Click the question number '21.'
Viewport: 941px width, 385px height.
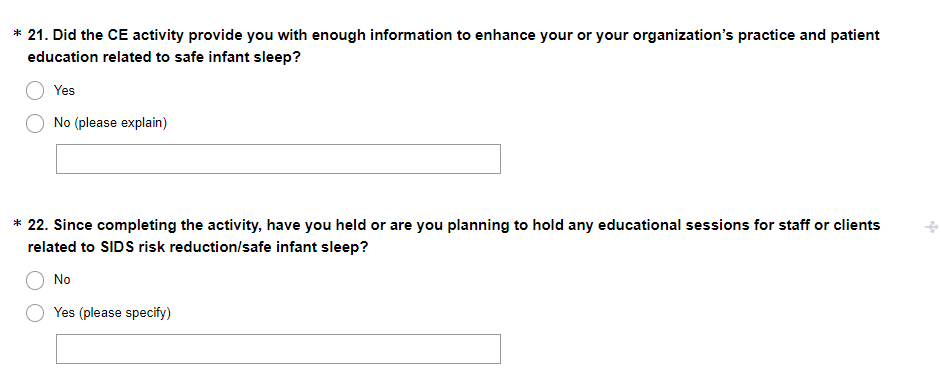pyautogui.click(x=38, y=35)
